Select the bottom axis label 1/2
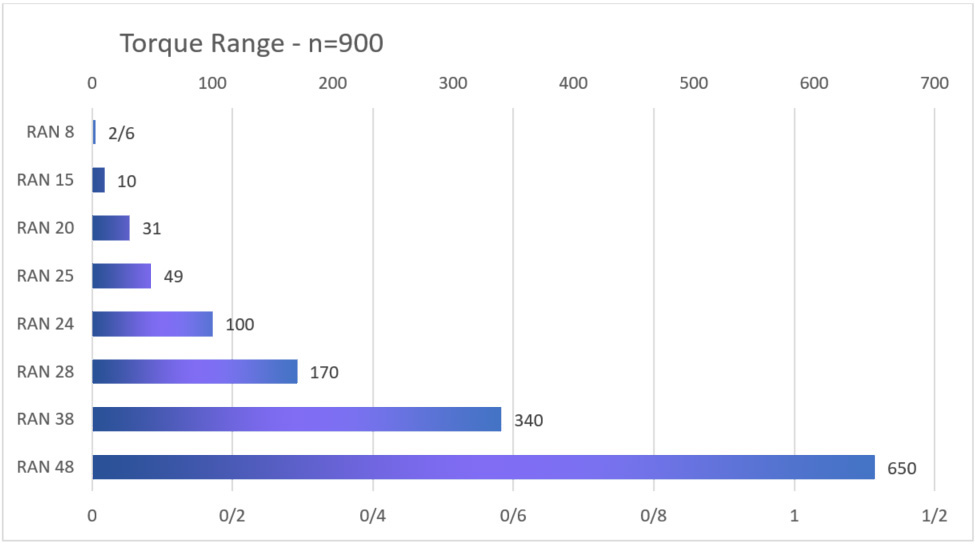The height and width of the screenshot is (545, 975). coord(935,516)
